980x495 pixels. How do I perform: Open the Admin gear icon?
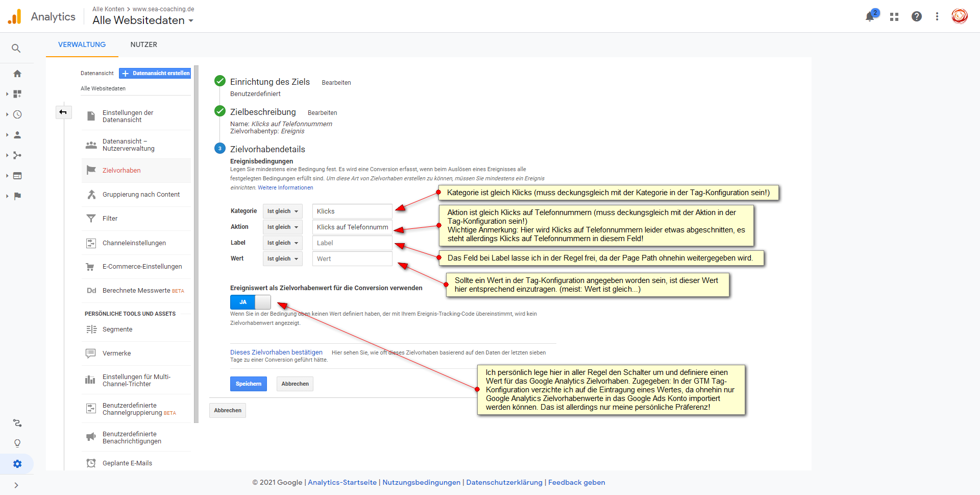(17, 464)
